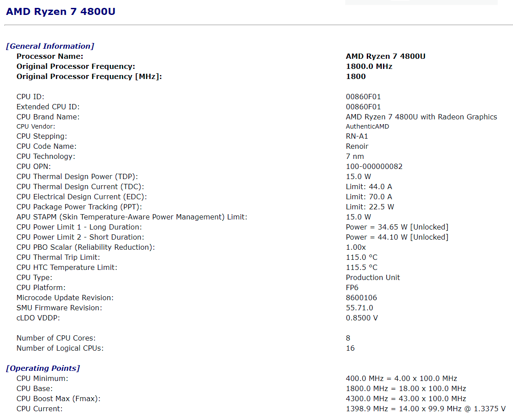
Task: Click the CPU Electrical Design Current (EDC) label
Action: pyautogui.click(x=81, y=197)
